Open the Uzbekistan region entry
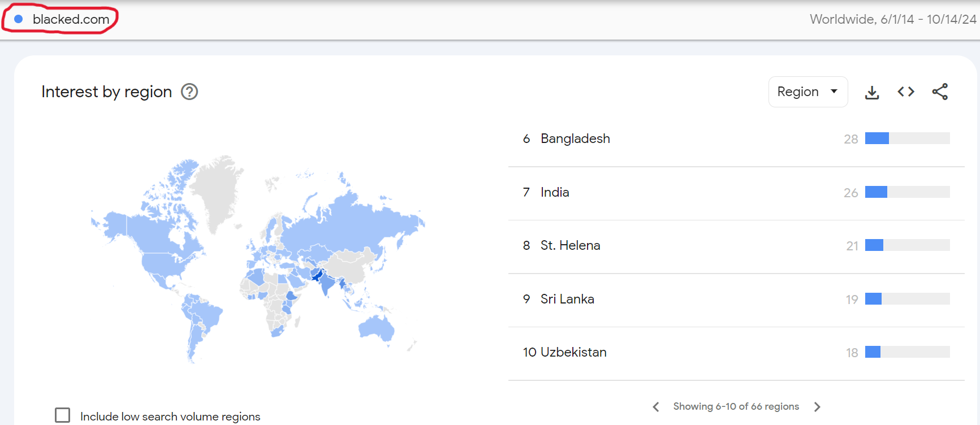 point(573,353)
